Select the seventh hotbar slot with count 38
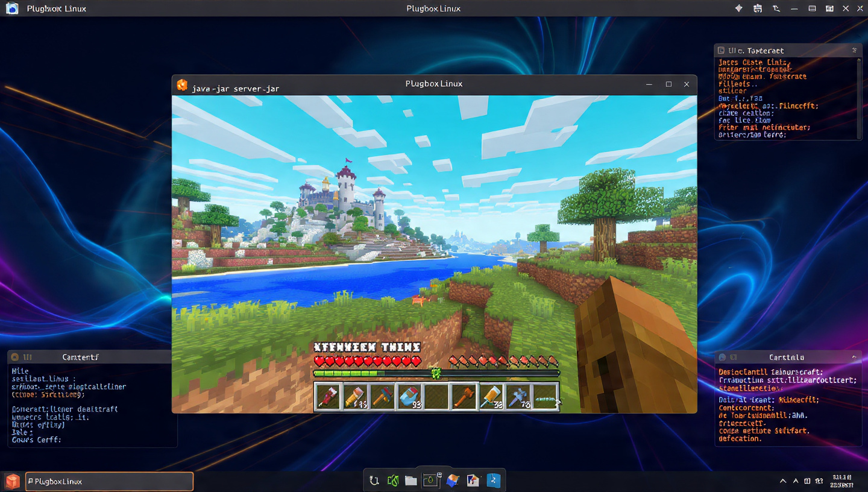 [x=491, y=397]
